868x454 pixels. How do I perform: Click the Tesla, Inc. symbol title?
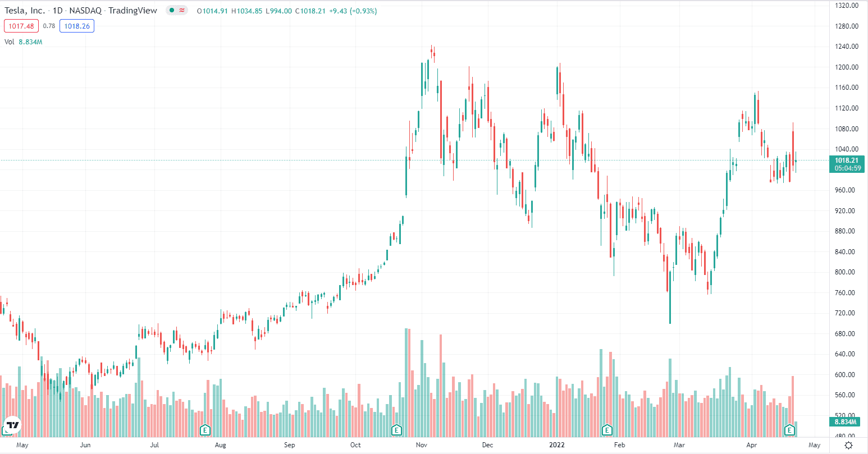(x=25, y=11)
